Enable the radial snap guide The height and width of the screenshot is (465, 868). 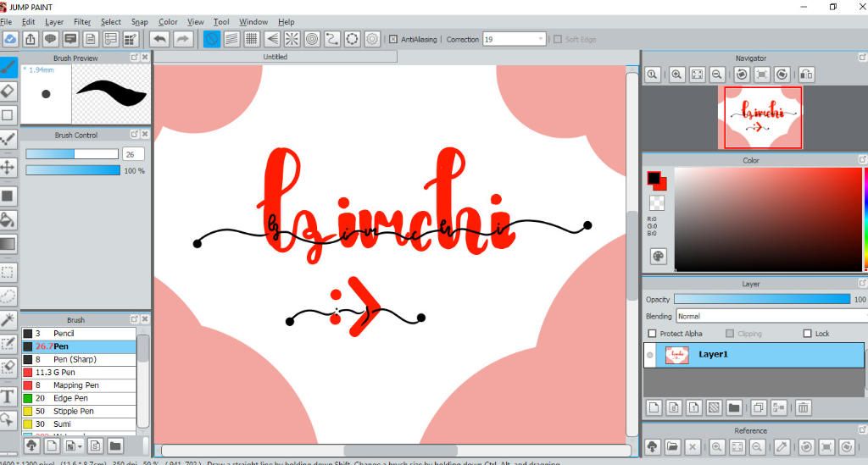point(292,39)
